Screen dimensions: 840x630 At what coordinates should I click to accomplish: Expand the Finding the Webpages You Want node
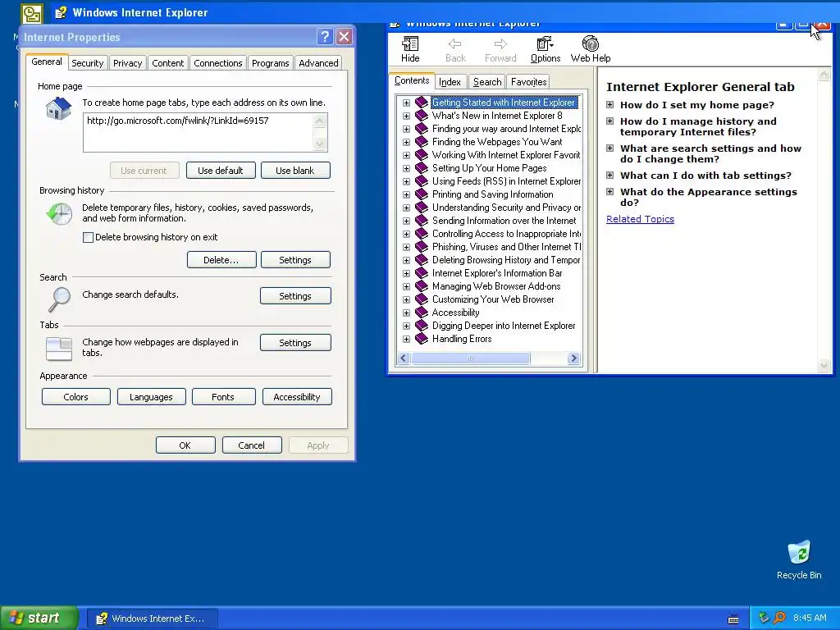point(406,142)
